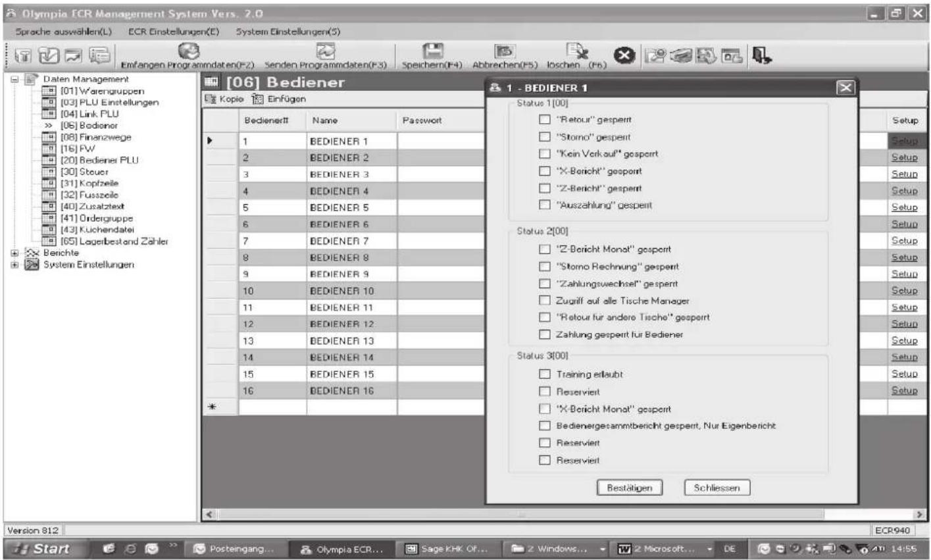Tick the "Storno" gesperrt checkbox

(x=544, y=137)
